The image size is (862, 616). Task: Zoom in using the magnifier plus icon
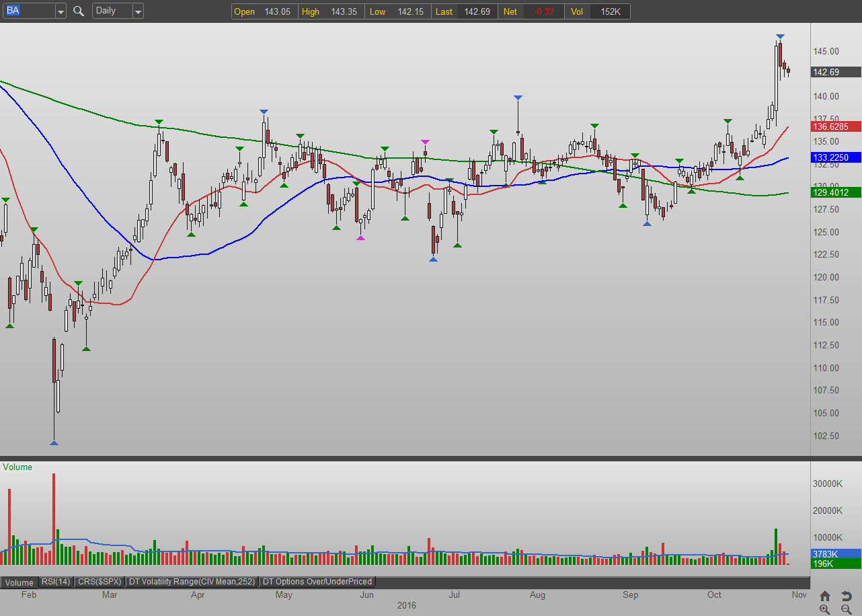(x=825, y=609)
